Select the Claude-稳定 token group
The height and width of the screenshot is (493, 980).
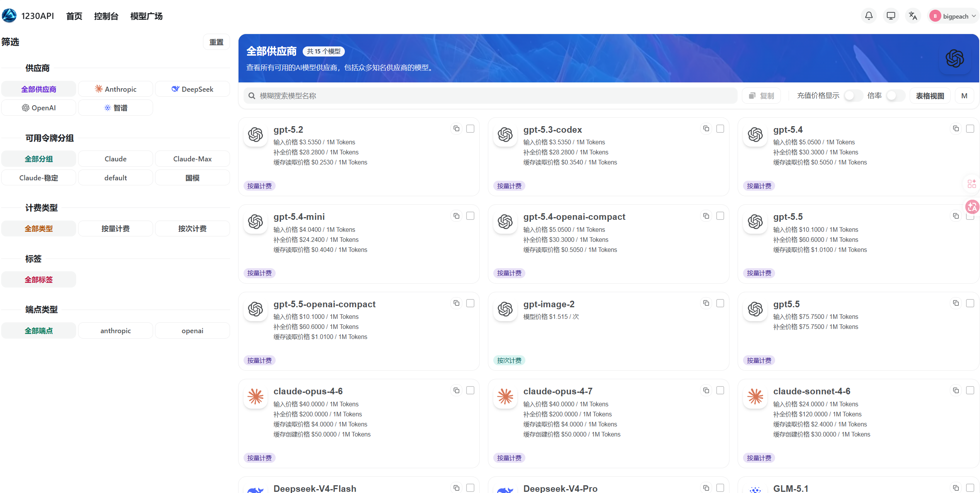tap(39, 178)
